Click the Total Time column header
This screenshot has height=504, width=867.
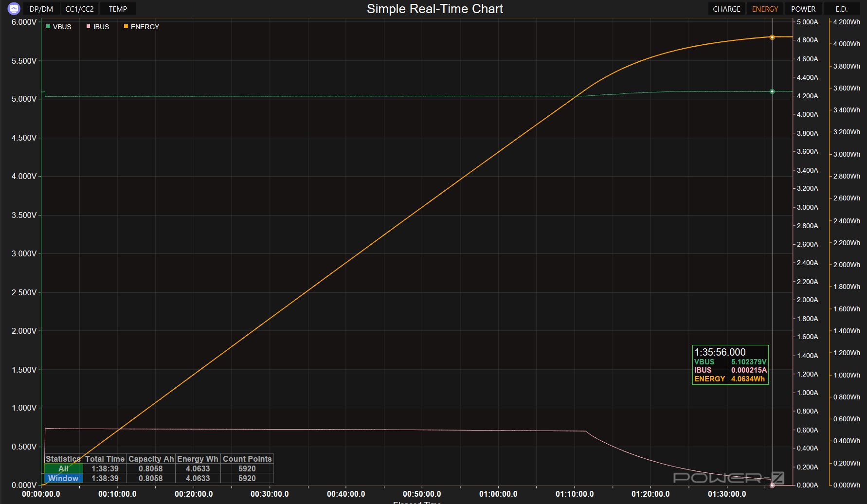click(x=105, y=459)
